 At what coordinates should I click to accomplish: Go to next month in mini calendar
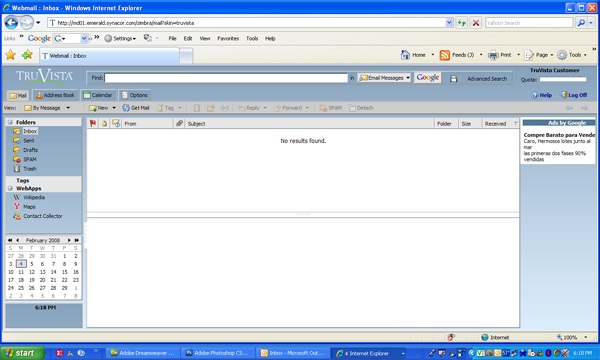69,240
